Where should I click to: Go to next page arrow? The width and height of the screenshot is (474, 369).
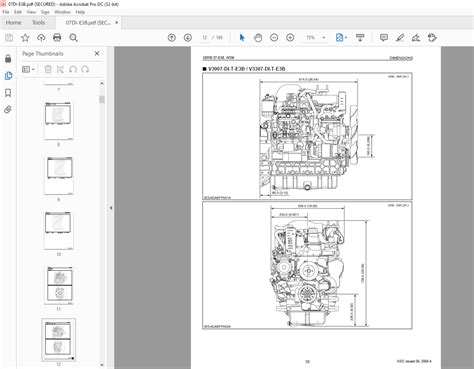coord(188,38)
